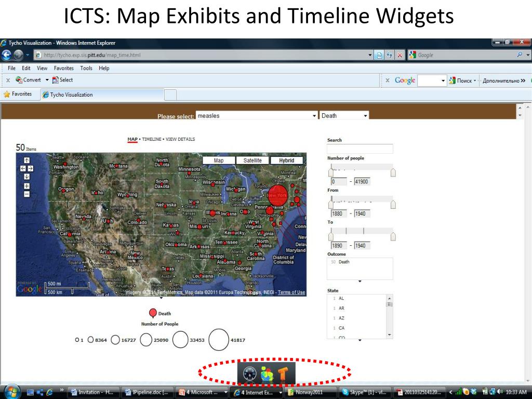Click the Select toolbar button
Screen dimensions: 532x399
(62, 79)
